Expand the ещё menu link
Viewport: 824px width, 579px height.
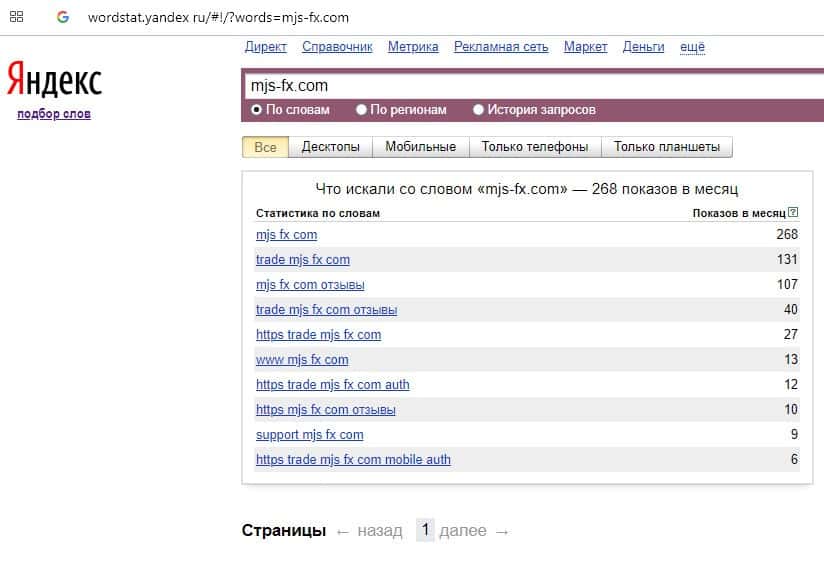tap(692, 47)
